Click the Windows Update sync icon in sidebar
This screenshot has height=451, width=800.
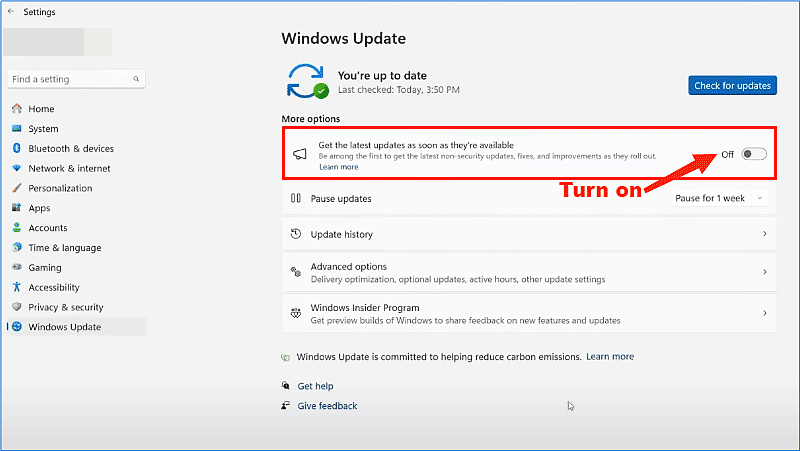[x=17, y=327]
